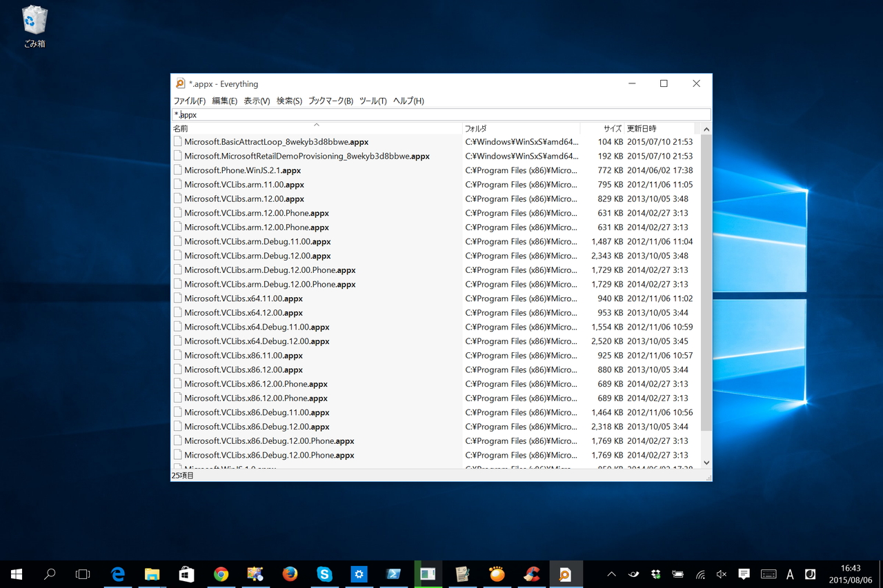Image resolution: width=883 pixels, height=588 pixels.
Task: Open taskbar search magnifier
Action: (50, 574)
